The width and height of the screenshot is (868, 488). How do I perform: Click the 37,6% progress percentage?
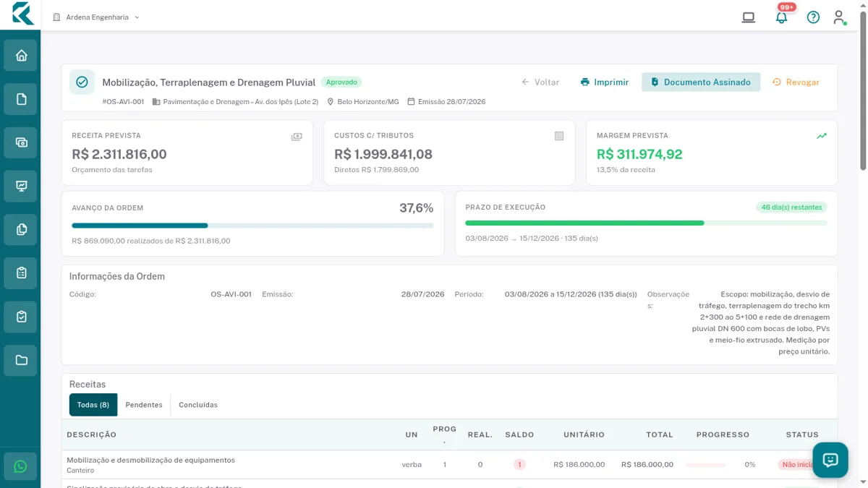(417, 208)
